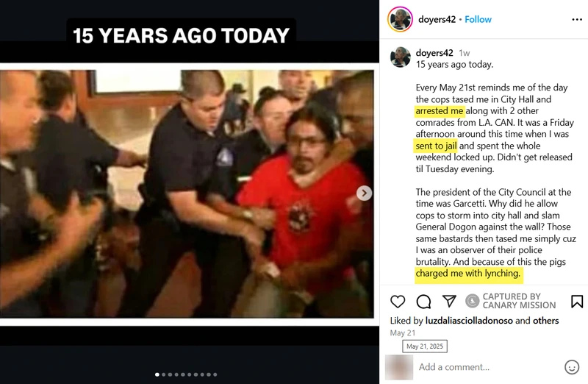Save post with bookmark icon

pyautogui.click(x=577, y=301)
